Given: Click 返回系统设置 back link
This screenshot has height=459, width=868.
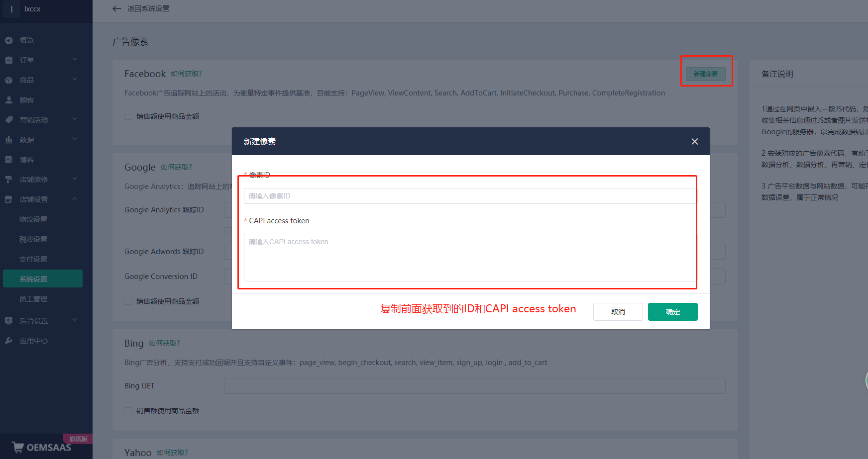Looking at the screenshot, I should [x=148, y=8].
